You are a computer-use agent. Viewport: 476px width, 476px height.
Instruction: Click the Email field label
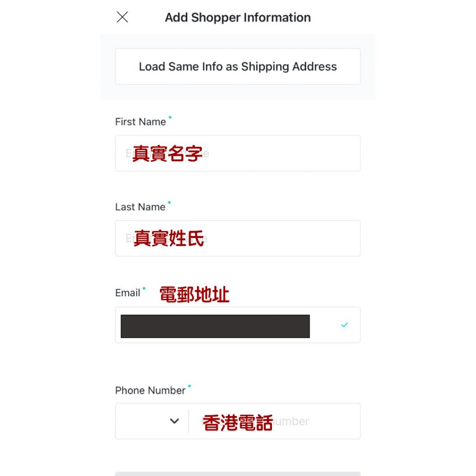(x=127, y=293)
